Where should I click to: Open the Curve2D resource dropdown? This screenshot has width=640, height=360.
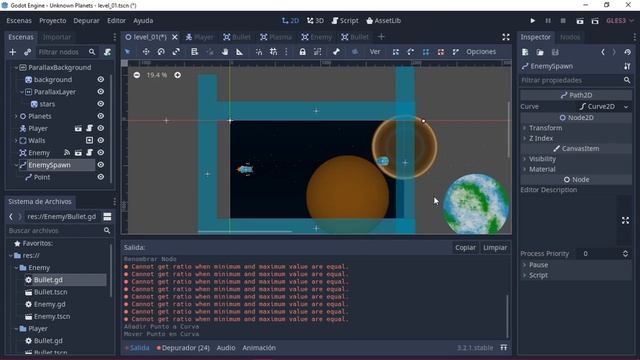pos(604,107)
